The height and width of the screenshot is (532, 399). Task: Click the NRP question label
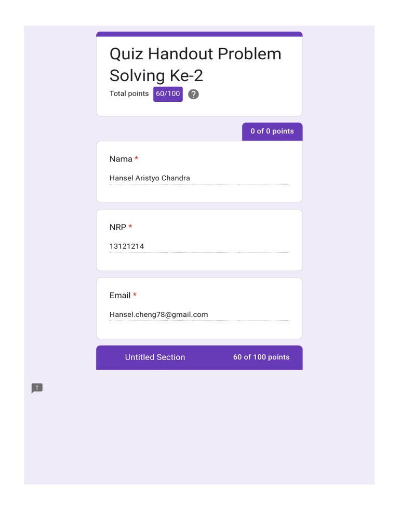coord(118,228)
